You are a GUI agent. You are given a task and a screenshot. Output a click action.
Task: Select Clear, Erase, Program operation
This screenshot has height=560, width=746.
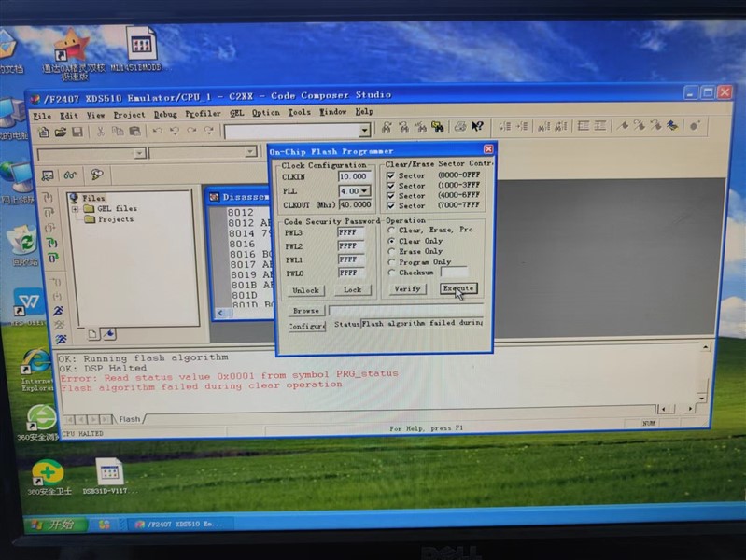tap(391, 230)
